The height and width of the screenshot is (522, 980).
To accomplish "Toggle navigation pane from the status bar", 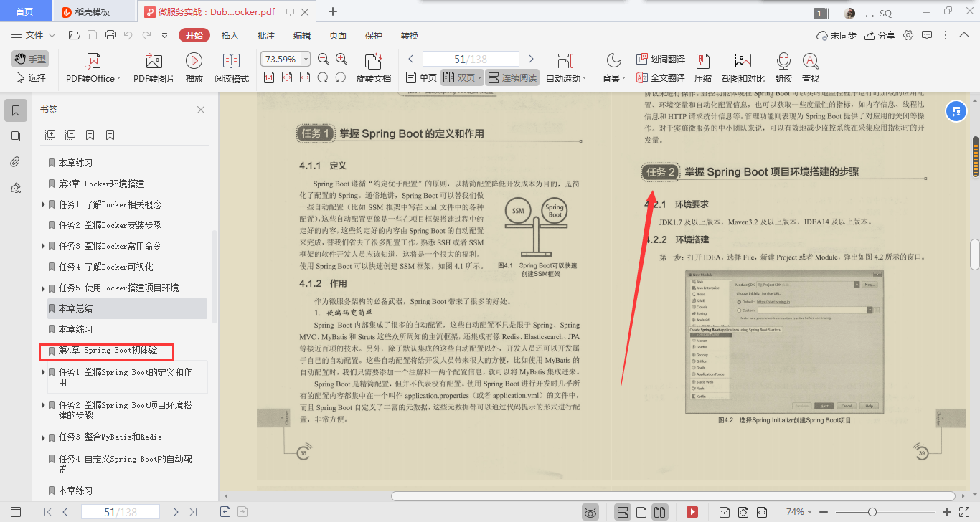I will [x=16, y=512].
